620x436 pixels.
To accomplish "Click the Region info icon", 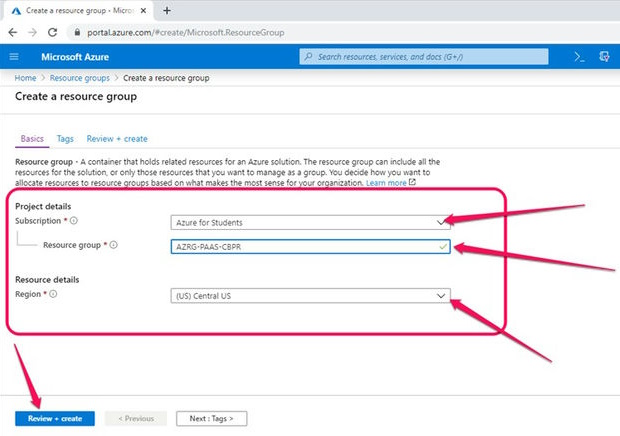I will tap(53, 294).
